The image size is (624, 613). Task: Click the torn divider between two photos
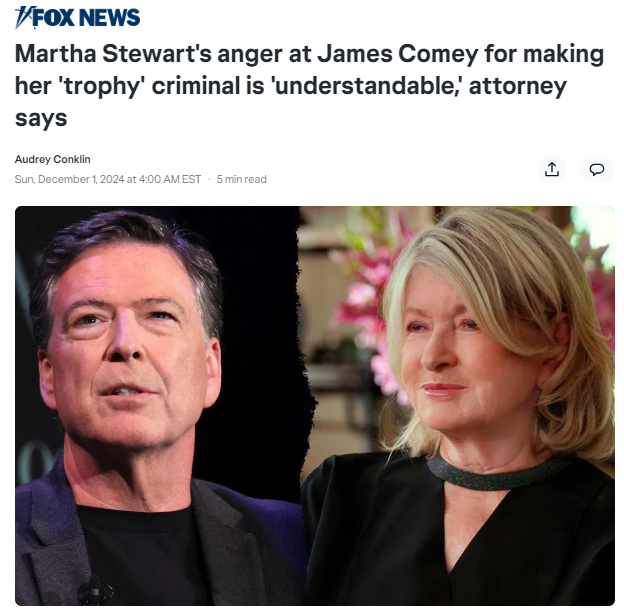pos(302,405)
